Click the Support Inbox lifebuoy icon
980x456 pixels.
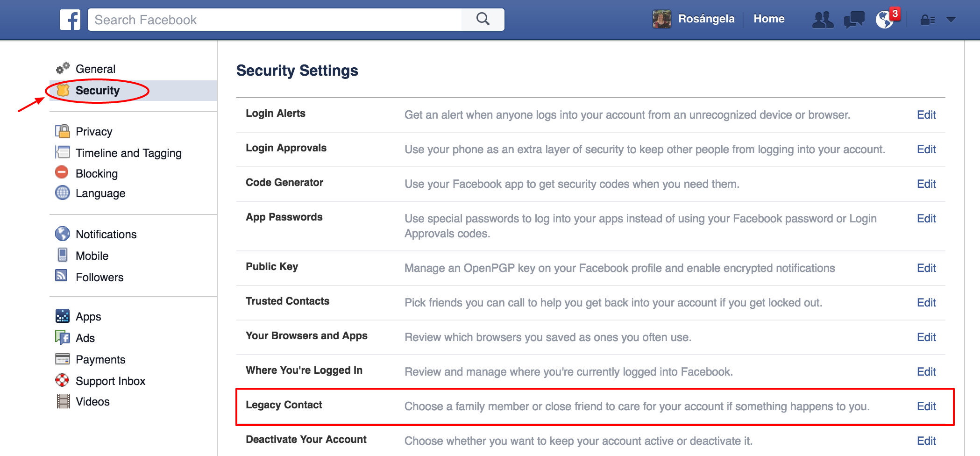[x=62, y=380]
